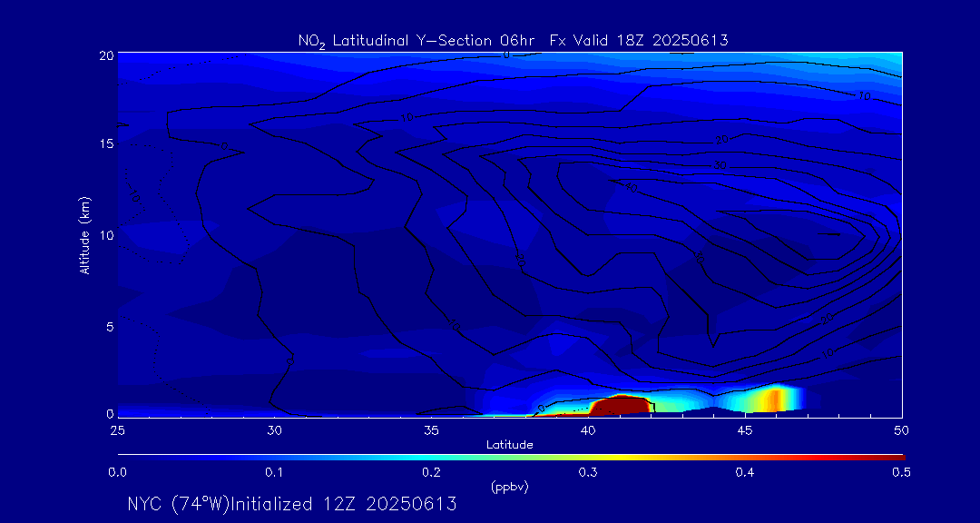
Task: Select latitude axis tick label 35
Action: tap(431, 430)
